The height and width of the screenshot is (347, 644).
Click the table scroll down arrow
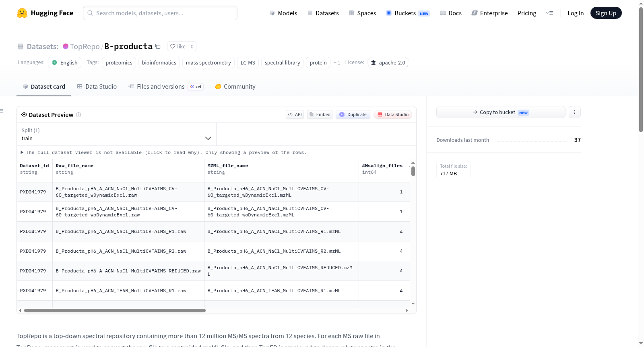pyautogui.click(x=413, y=303)
